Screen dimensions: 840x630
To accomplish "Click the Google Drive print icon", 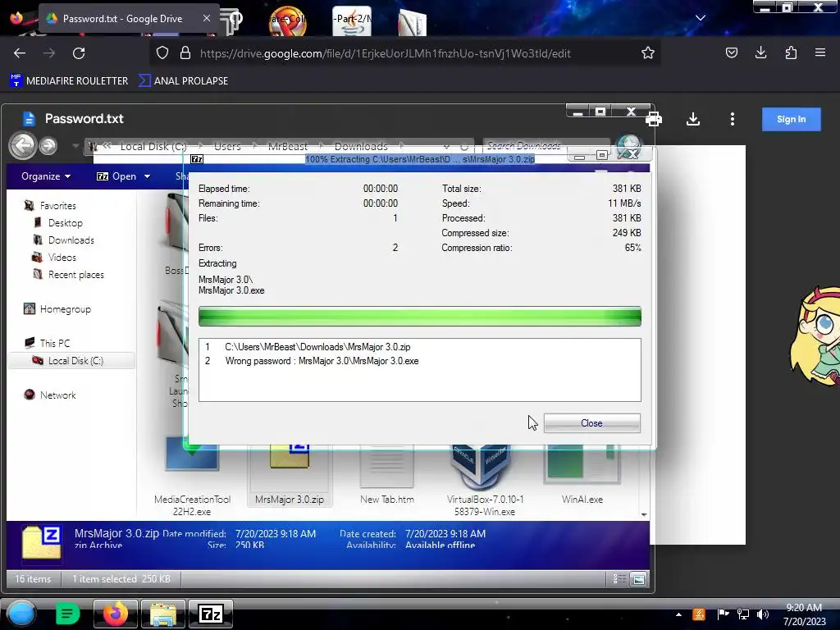I will (654, 120).
